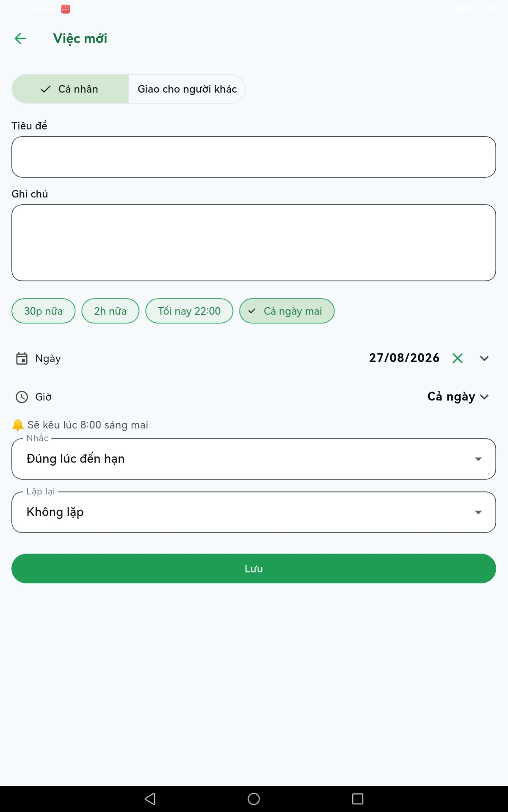The width and height of the screenshot is (508, 812).
Task: Open the Nhắc reminder dropdown
Action: tap(254, 459)
